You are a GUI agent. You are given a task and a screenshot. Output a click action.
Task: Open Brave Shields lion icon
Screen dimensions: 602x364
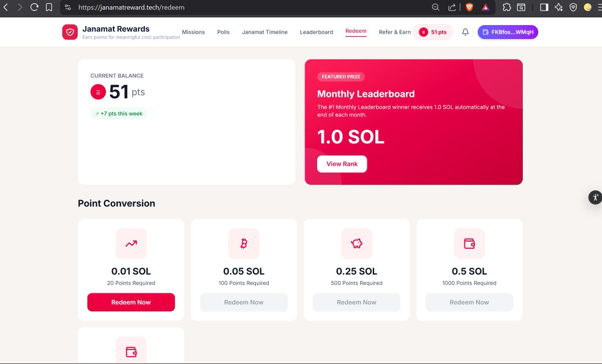coord(469,7)
